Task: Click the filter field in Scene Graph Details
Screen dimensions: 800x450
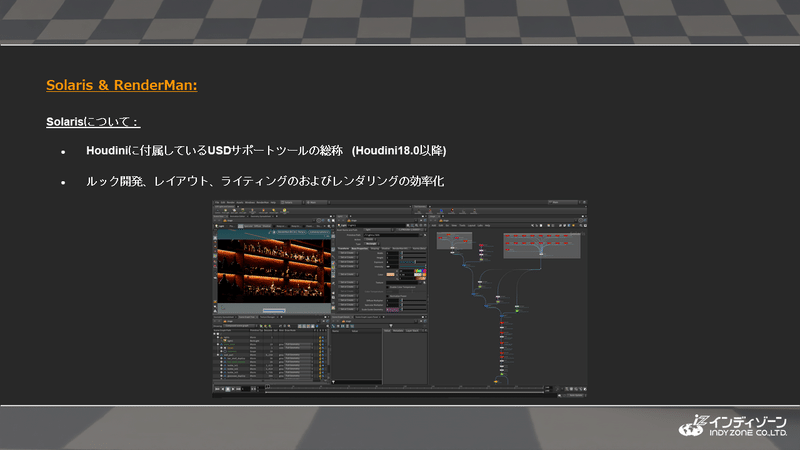Action: 357,382
